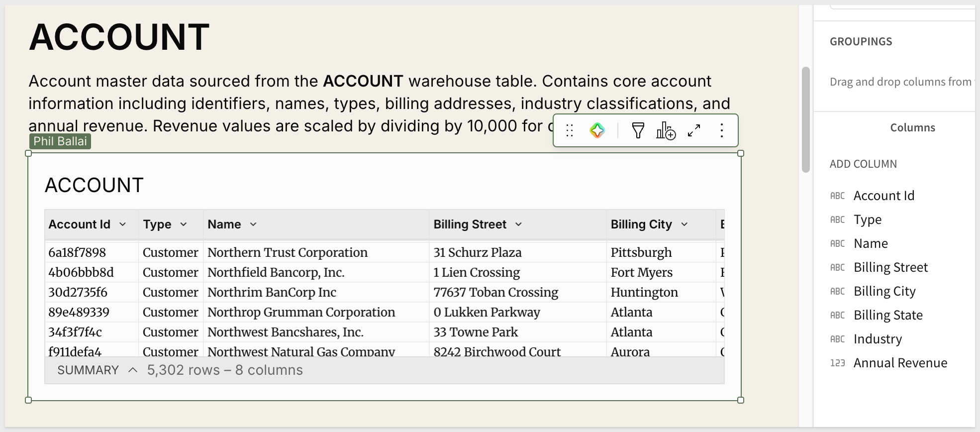
Task: Select Billing City in the column list
Action: (x=884, y=292)
